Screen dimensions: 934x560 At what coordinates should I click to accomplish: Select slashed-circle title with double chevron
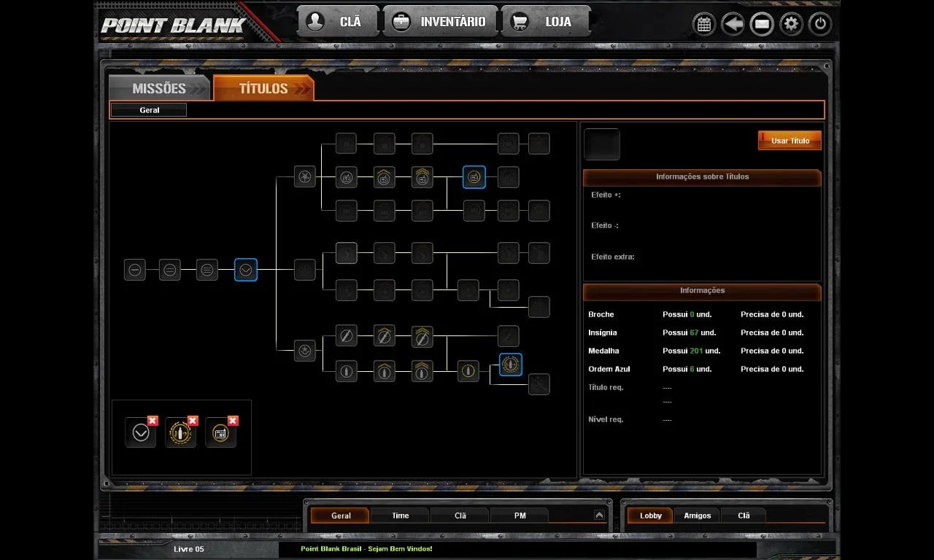pyautogui.click(x=422, y=336)
